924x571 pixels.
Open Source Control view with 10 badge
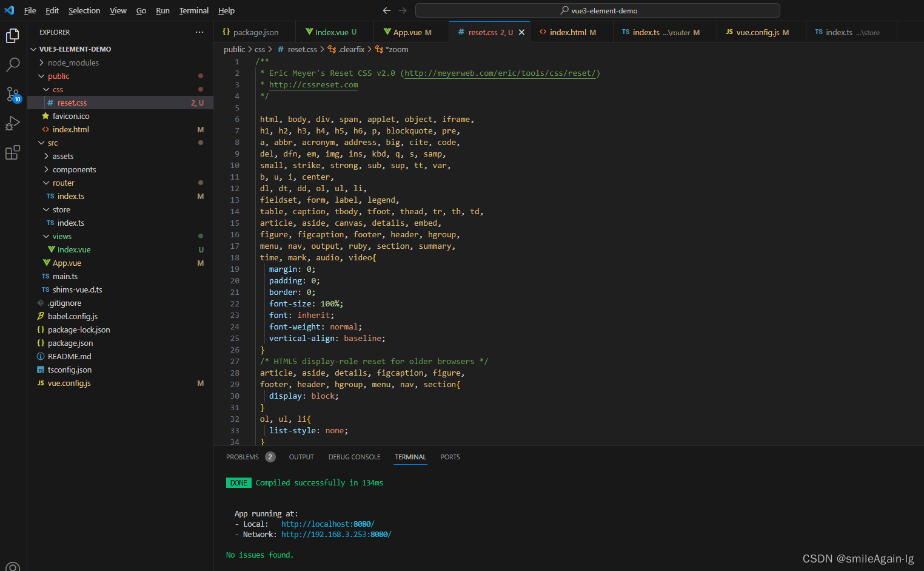[13, 94]
